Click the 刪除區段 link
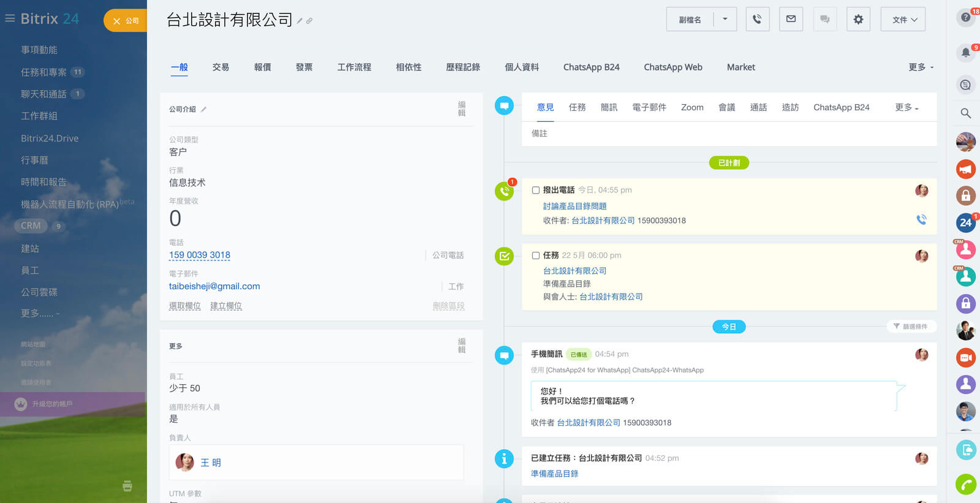Image resolution: width=980 pixels, height=503 pixels. [x=448, y=306]
